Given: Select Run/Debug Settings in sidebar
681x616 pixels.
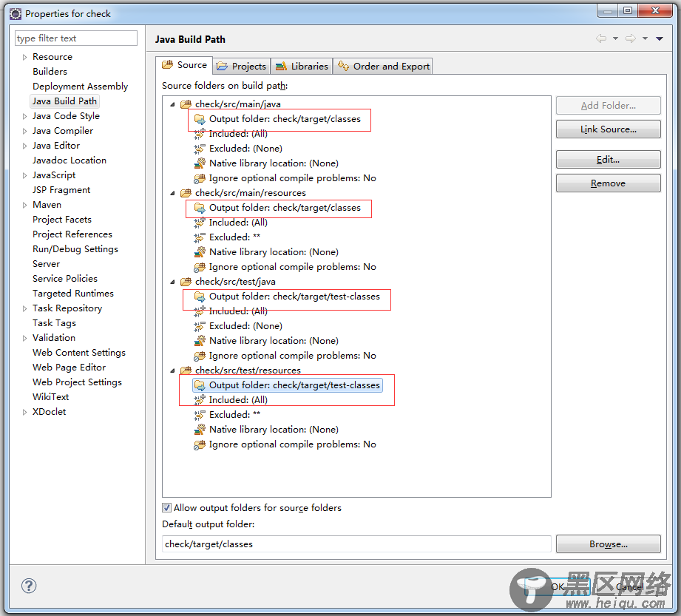Looking at the screenshot, I should coord(75,249).
